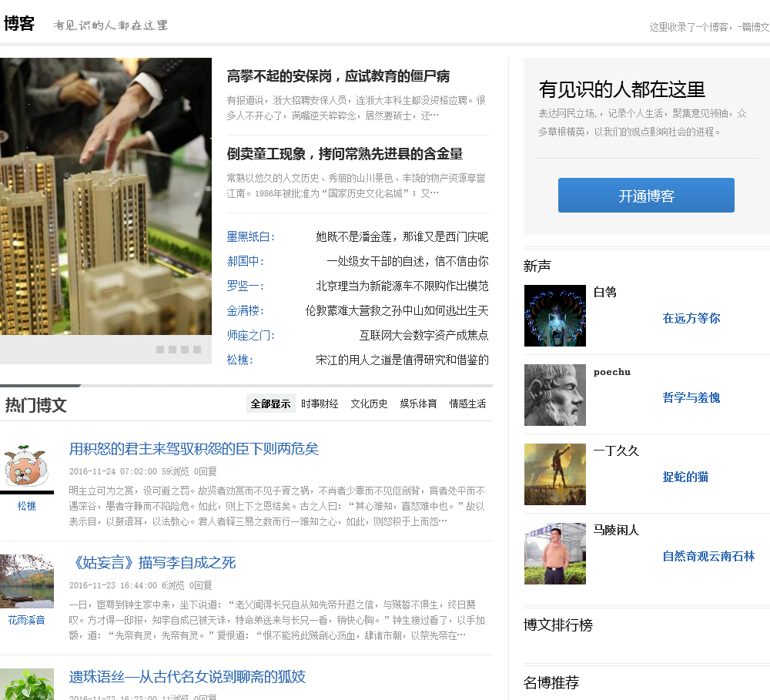Select the 全部显示 tab
This screenshot has width=770, height=700.
pos(270,404)
